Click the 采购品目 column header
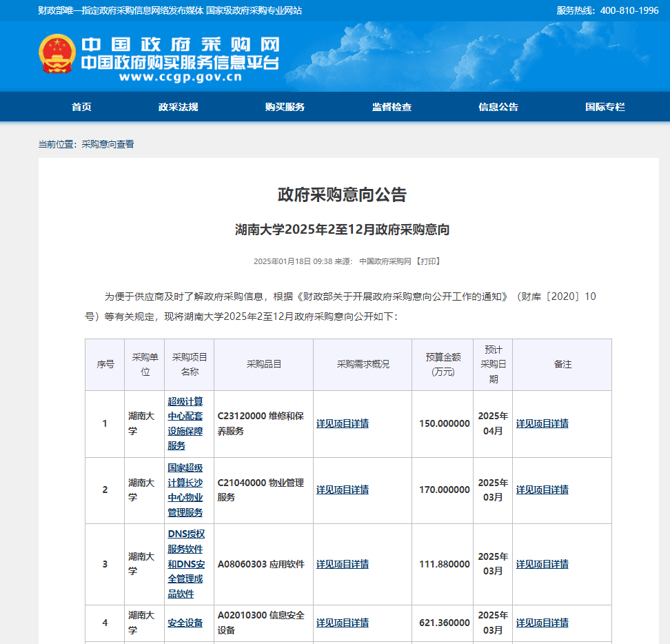670x644 pixels. pos(263,364)
